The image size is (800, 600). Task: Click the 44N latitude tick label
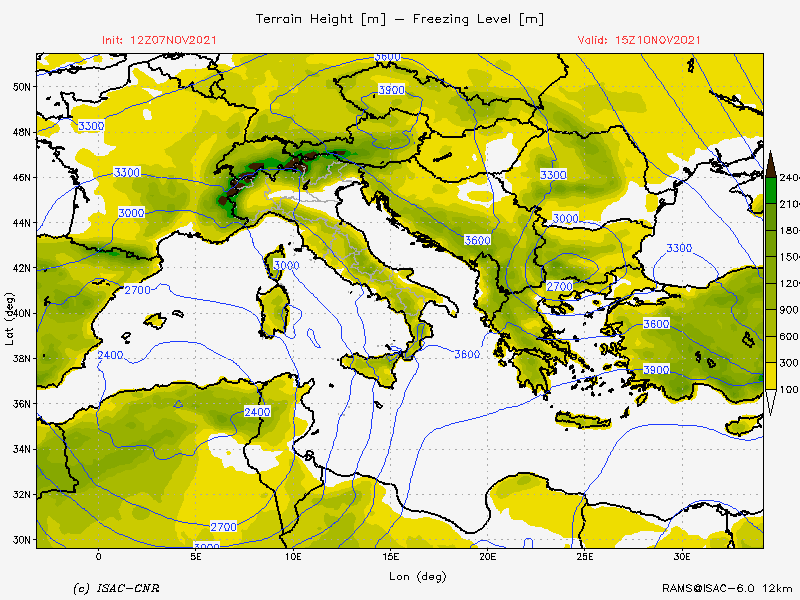point(21,223)
